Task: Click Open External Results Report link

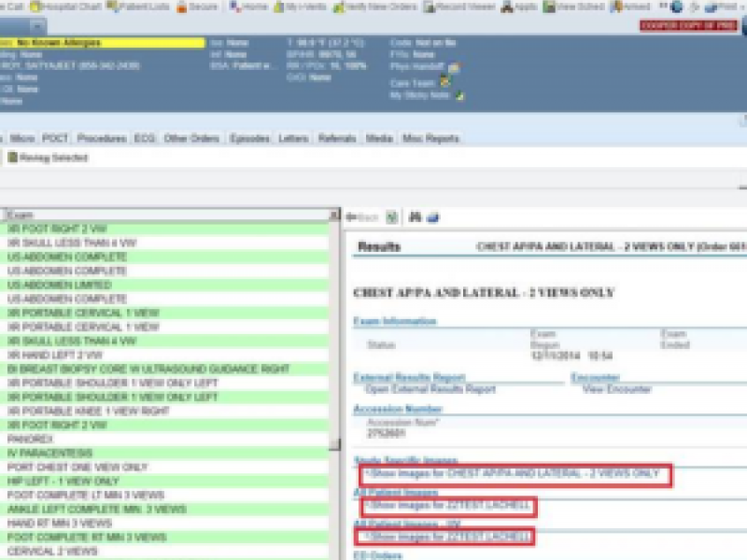Action: pos(430,389)
